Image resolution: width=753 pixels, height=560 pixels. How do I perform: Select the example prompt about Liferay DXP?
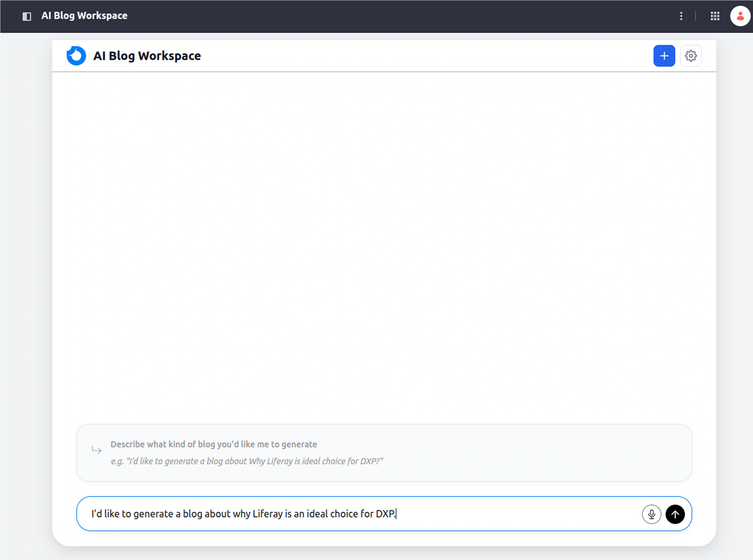pyautogui.click(x=247, y=461)
